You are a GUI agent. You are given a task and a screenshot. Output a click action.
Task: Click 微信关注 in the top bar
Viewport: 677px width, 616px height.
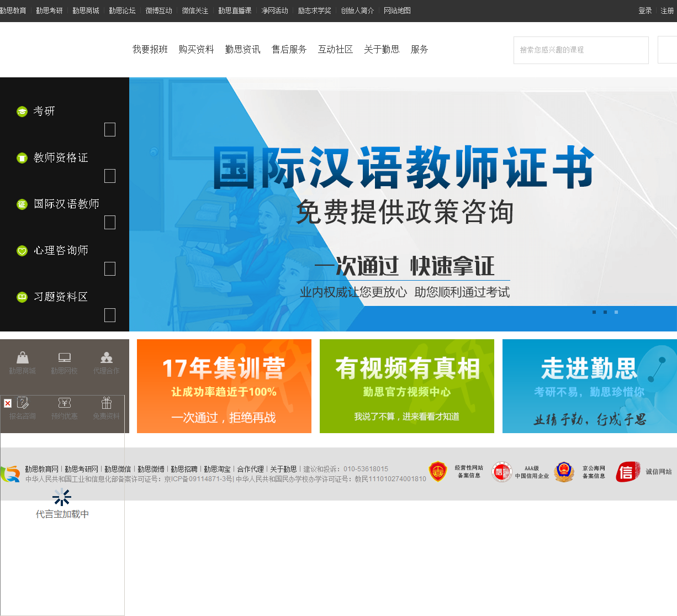point(195,10)
